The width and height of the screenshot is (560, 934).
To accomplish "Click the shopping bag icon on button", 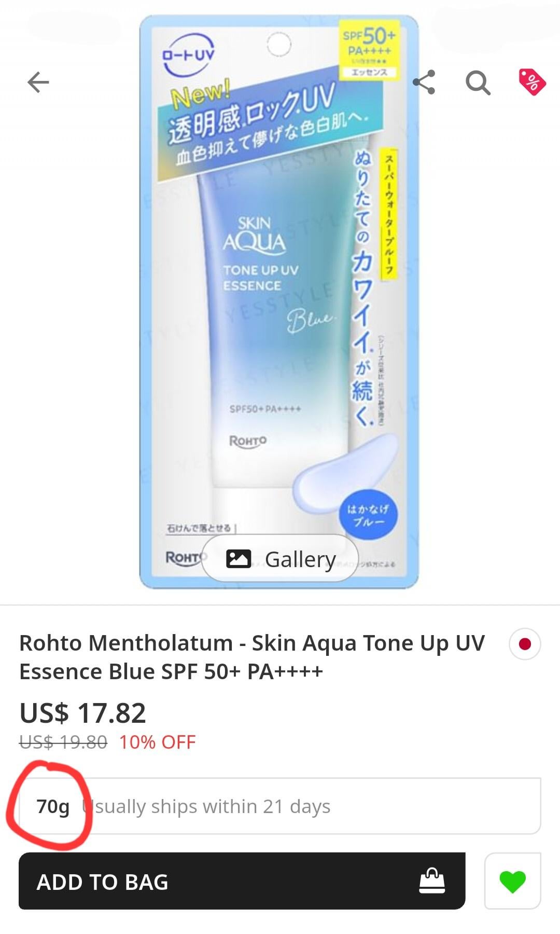I will click(x=432, y=881).
